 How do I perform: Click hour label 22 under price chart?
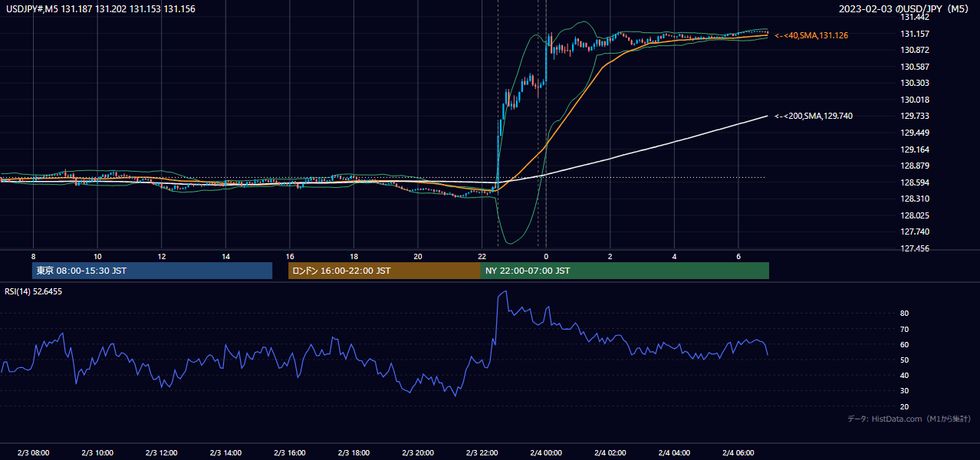(482, 256)
